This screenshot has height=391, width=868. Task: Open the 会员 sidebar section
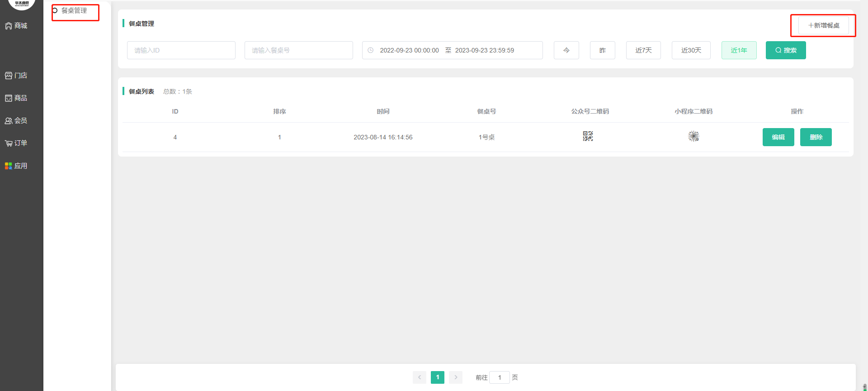pos(16,121)
